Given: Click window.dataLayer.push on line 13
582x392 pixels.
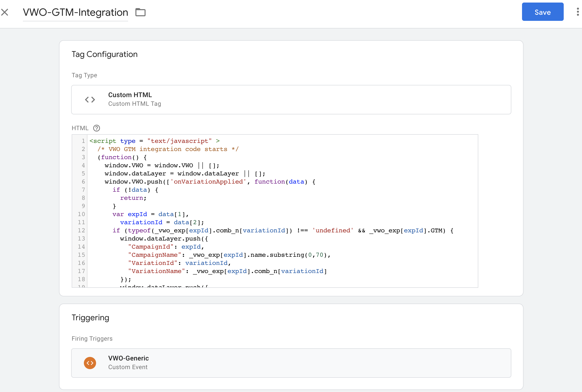Looking at the screenshot, I should [164, 238].
